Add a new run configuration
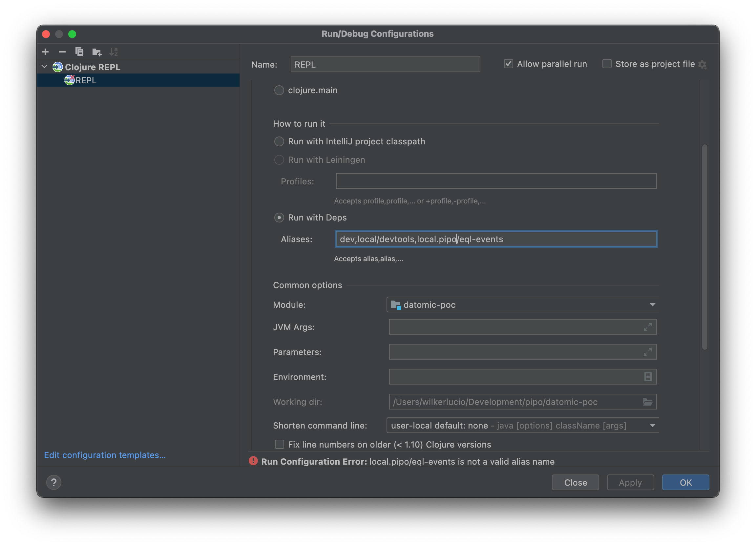The width and height of the screenshot is (756, 546). (45, 52)
